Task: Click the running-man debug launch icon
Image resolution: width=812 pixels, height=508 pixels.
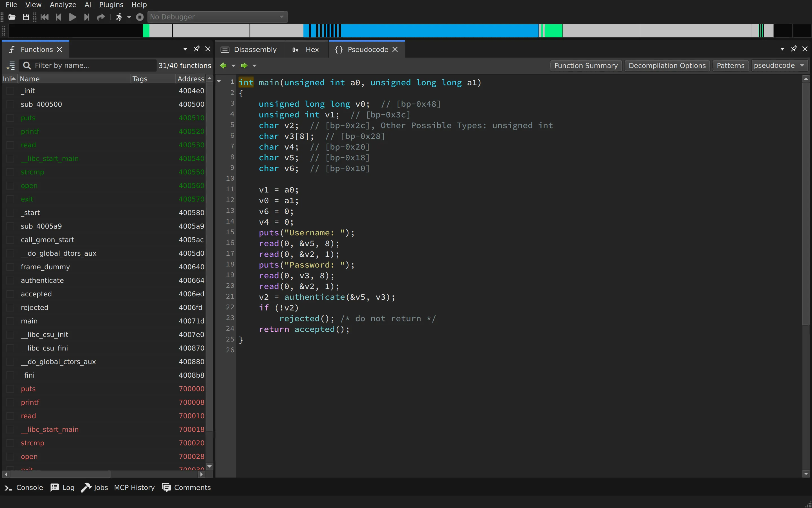Action: [119, 17]
